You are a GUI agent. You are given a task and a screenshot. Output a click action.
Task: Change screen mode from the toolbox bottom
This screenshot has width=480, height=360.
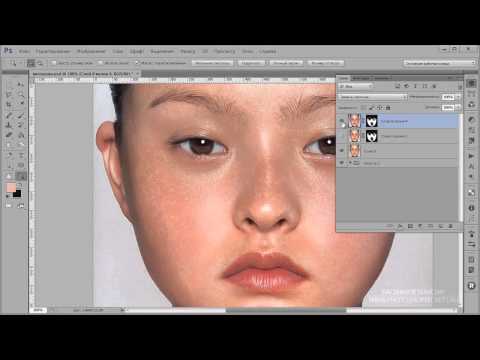pos(21,206)
